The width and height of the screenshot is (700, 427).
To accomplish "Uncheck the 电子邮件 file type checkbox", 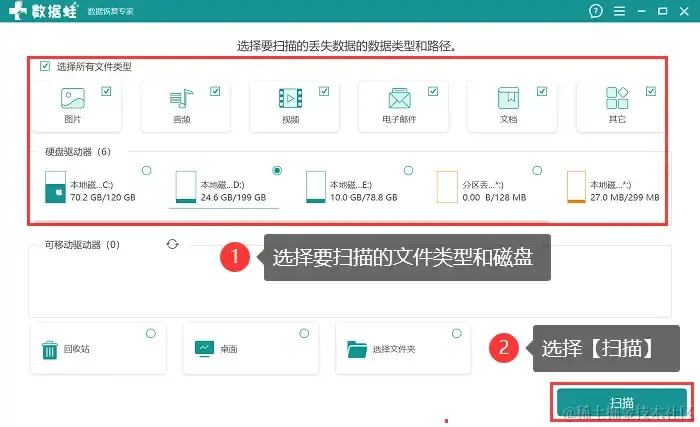I will click(x=433, y=91).
